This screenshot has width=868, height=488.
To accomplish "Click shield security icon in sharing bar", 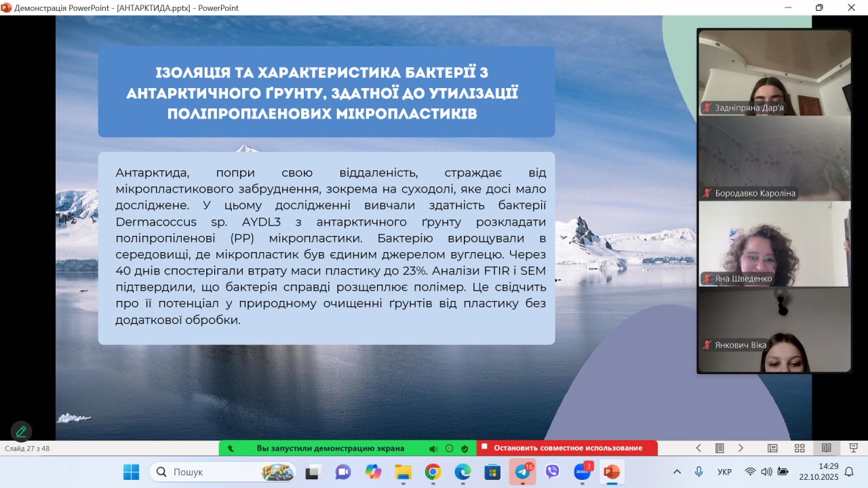I will [x=465, y=448].
